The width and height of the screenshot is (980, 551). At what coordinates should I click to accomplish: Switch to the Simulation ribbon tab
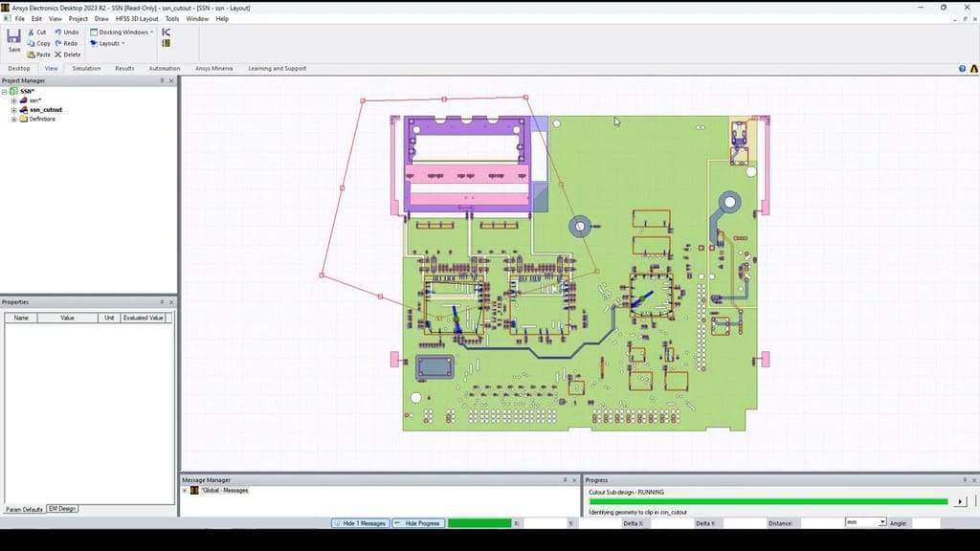86,69
